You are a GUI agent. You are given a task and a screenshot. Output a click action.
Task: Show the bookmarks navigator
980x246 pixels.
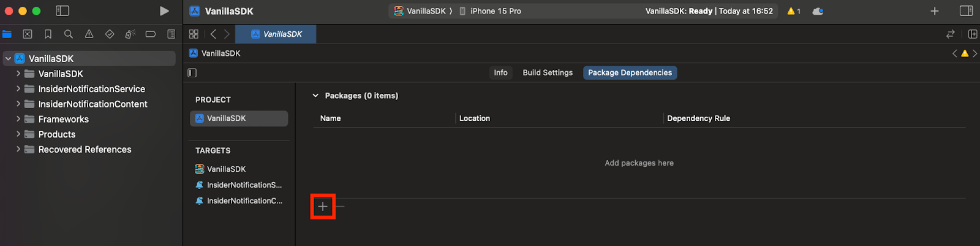click(x=48, y=34)
